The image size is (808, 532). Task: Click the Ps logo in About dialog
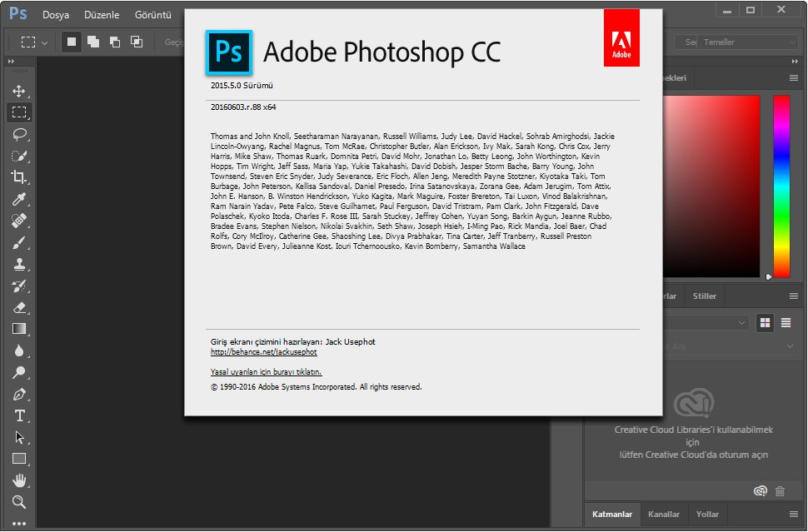click(229, 52)
